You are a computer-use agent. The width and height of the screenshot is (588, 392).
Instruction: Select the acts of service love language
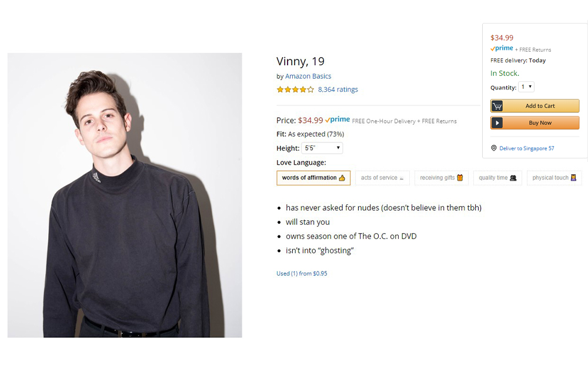382,178
